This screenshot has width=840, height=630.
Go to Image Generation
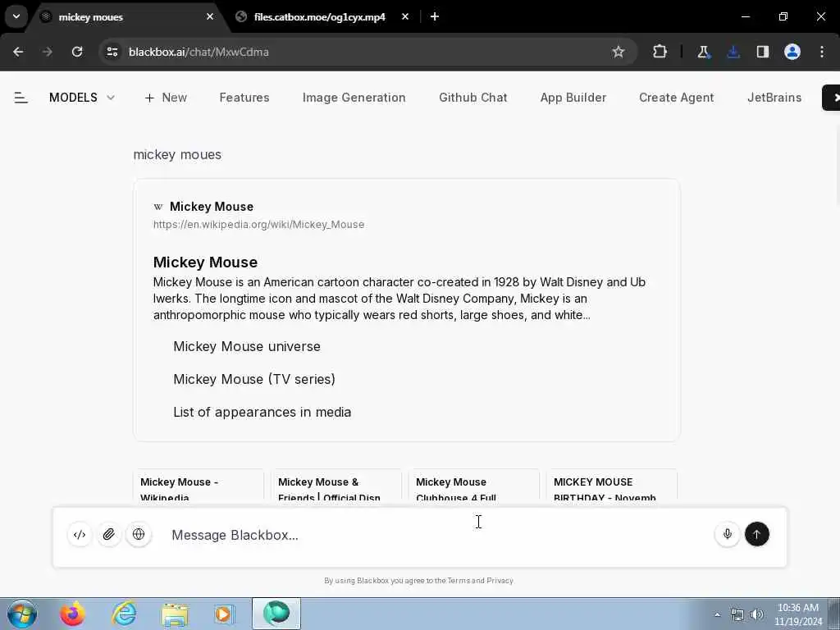coord(354,98)
